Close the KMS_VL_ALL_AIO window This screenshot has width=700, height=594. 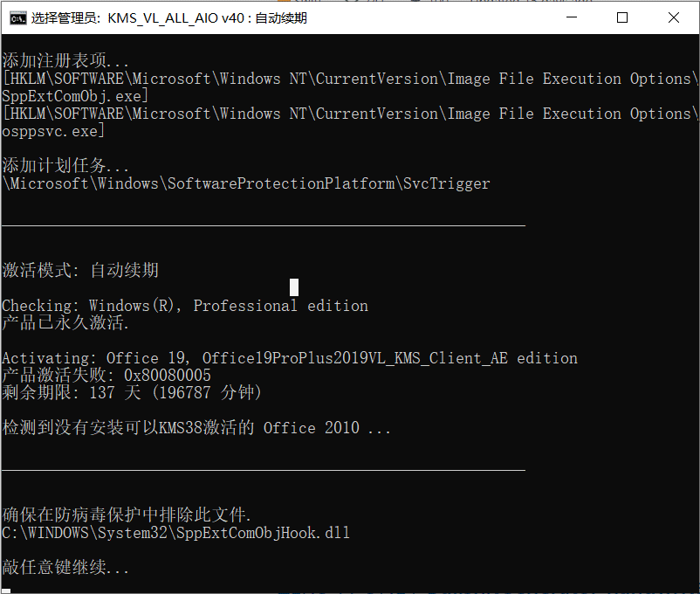coord(673,17)
